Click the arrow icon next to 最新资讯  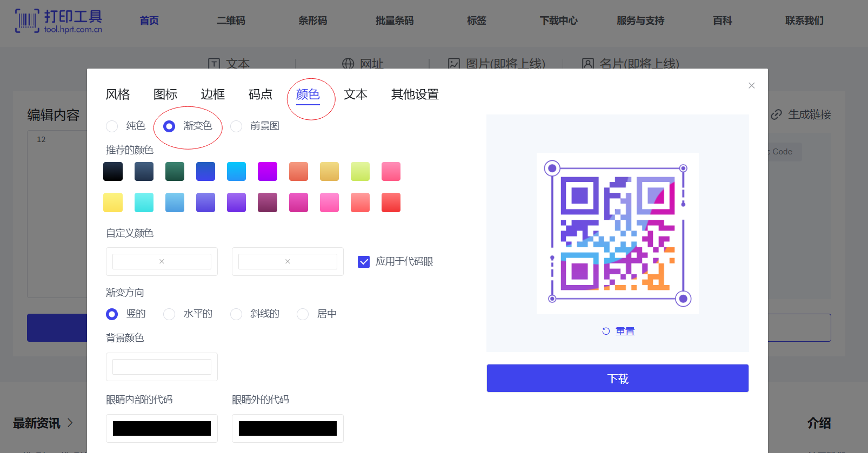70,423
